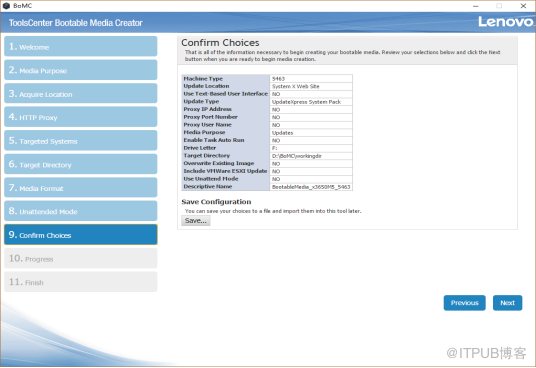Click the BoMC app icon in title bar
This screenshot has height=368, width=536.
(6, 6)
